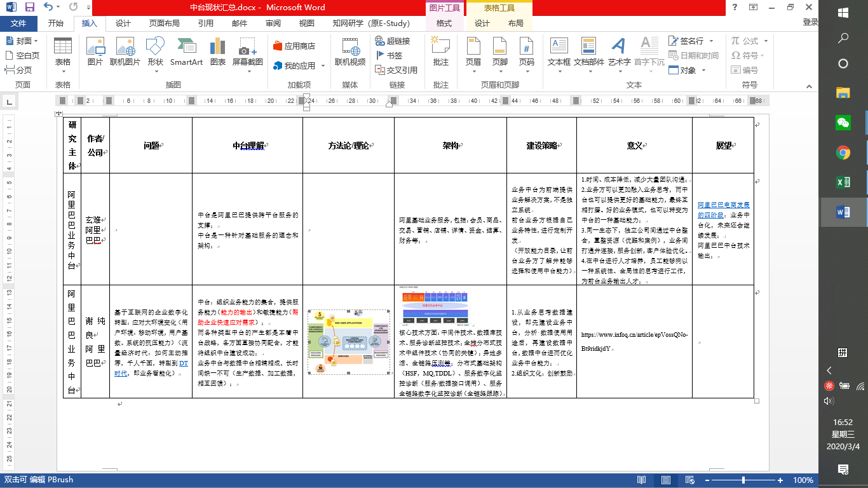
Task: Click the 登录 (Sign in) link
Action: pos(811,22)
